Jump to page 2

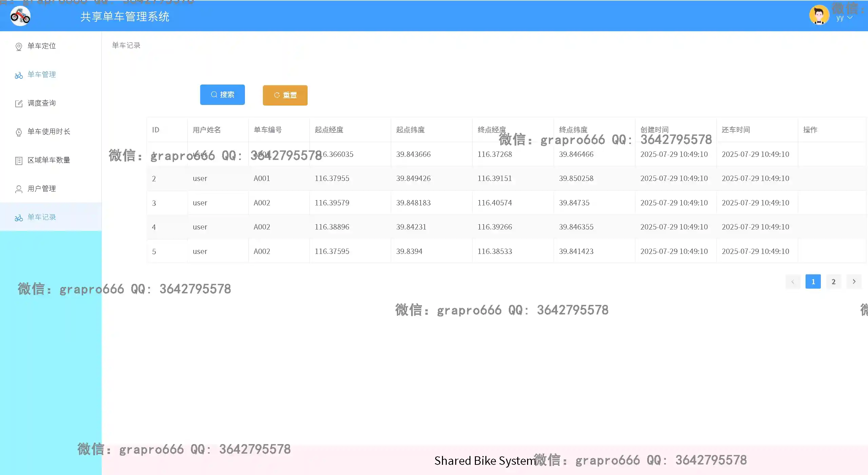(833, 281)
